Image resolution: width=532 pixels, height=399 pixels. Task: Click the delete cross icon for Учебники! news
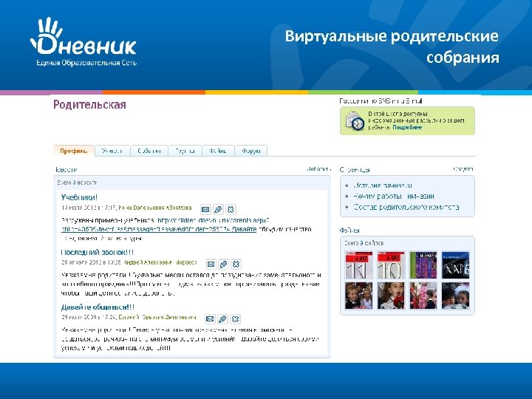coord(231,209)
